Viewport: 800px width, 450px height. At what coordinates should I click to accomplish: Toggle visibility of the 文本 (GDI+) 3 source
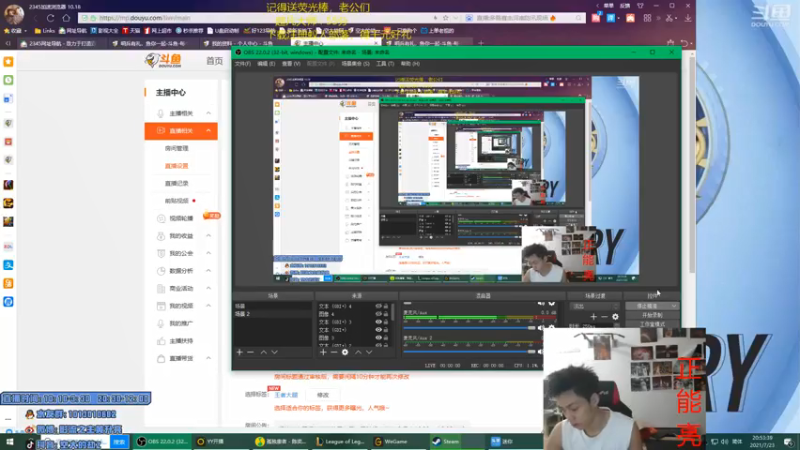tap(378, 322)
